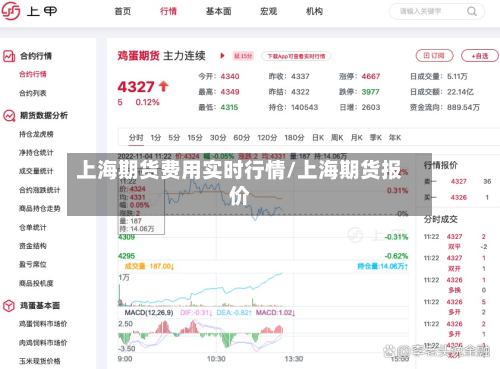Viewport: 500px width, 369px height.
Task: Open 净持仓统计 in sidebar
Action: tap(36, 153)
